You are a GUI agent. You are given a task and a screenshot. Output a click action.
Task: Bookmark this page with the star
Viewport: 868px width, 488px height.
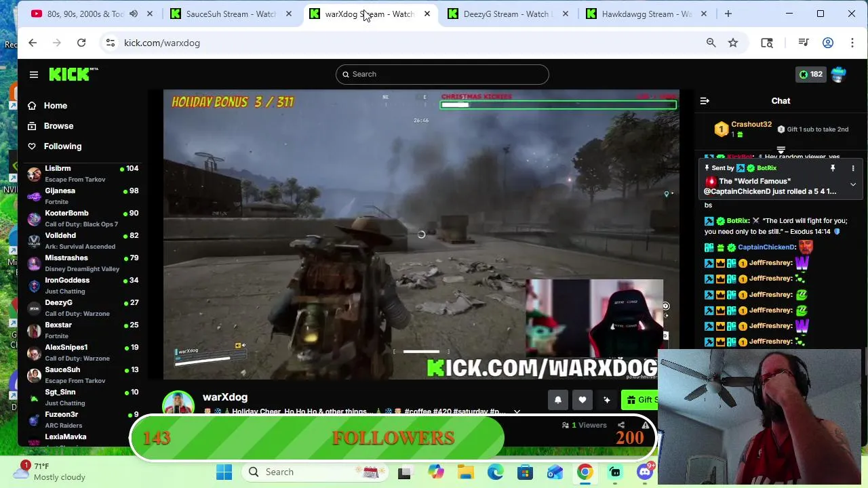(x=733, y=43)
